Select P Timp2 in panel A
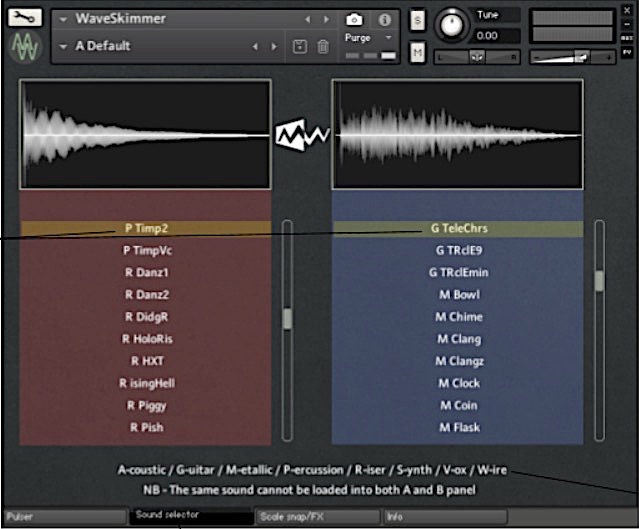639x529 pixels. pos(146,228)
